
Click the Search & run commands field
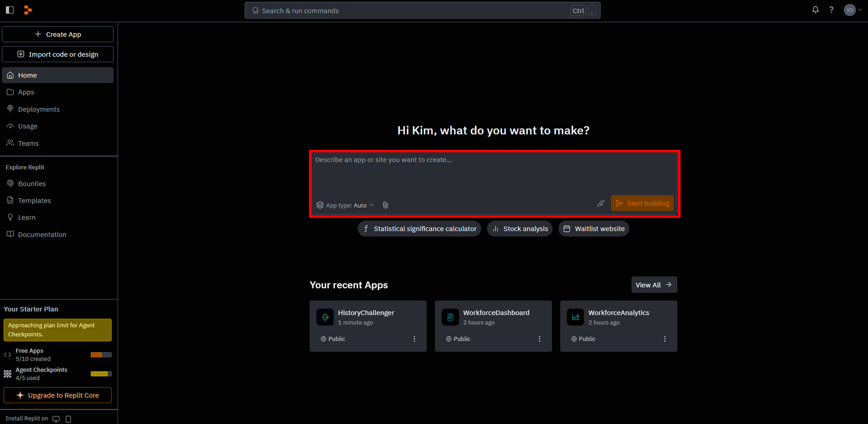click(x=422, y=10)
